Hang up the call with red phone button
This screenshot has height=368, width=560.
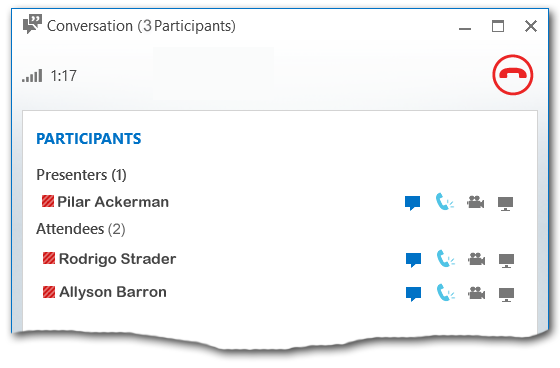[512, 75]
